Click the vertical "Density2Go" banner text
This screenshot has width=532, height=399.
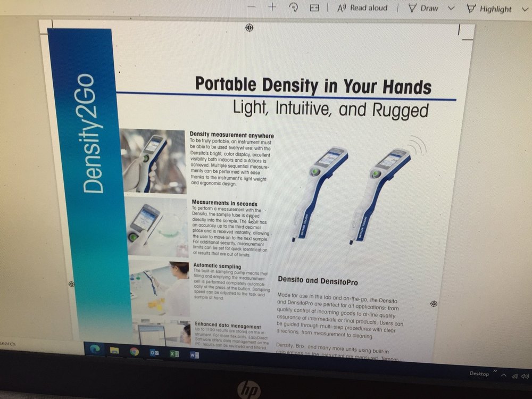point(91,134)
